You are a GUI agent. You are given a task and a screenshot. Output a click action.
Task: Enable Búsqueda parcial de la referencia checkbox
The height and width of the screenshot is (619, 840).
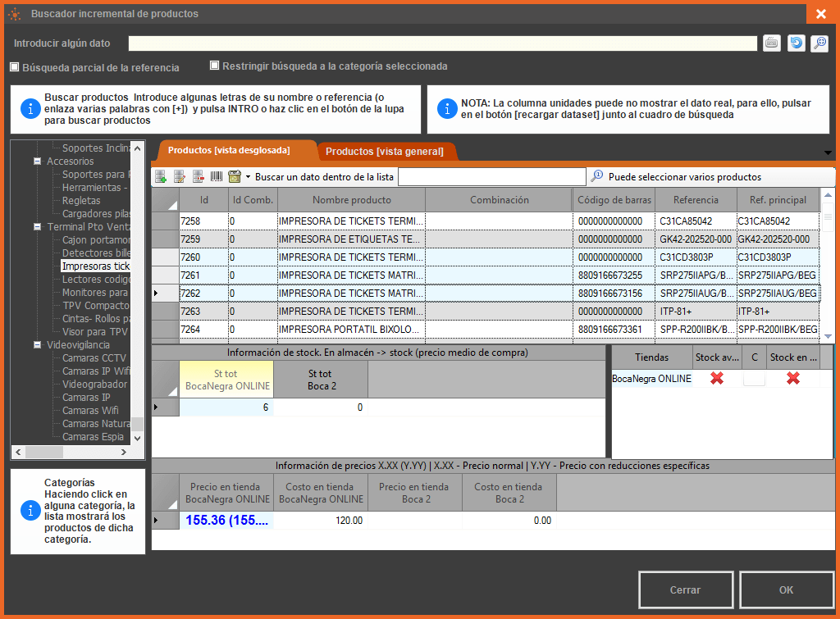(15, 67)
